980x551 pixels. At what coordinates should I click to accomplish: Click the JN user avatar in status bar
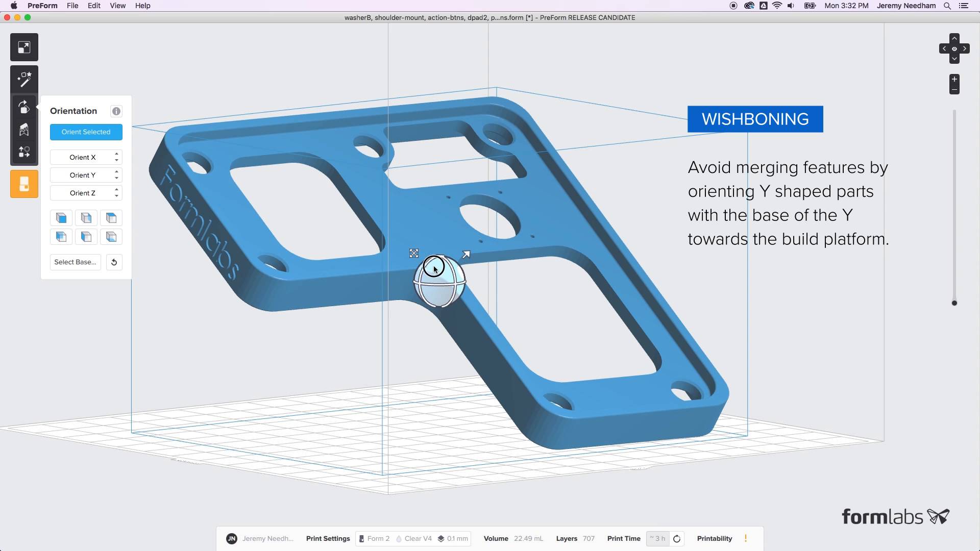point(232,539)
